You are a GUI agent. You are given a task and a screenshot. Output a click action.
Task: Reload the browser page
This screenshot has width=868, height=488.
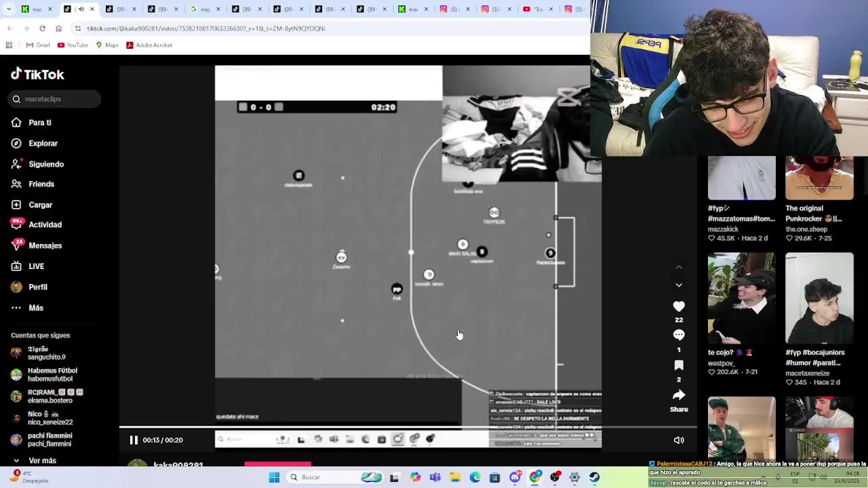[42, 28]
